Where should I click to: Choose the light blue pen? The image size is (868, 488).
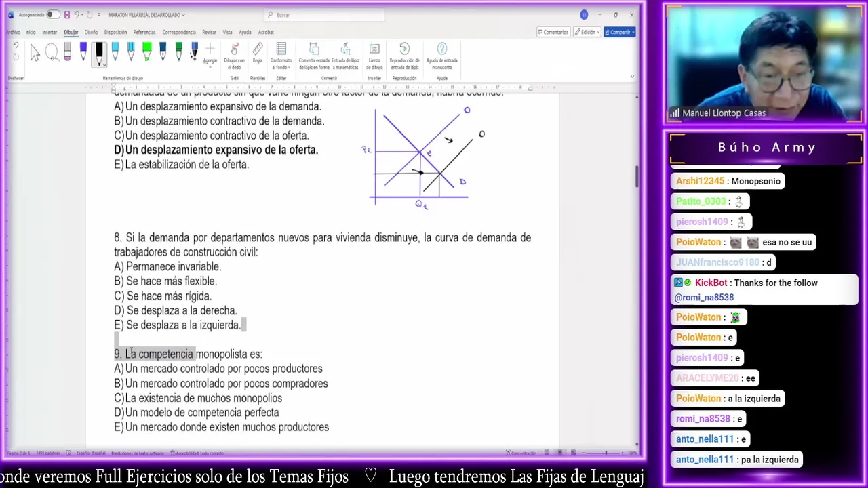pyautogui.click(x=115, y=53)
